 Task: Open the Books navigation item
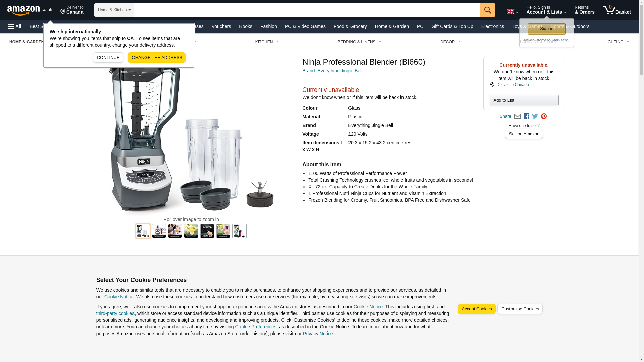tap(246, 26)
